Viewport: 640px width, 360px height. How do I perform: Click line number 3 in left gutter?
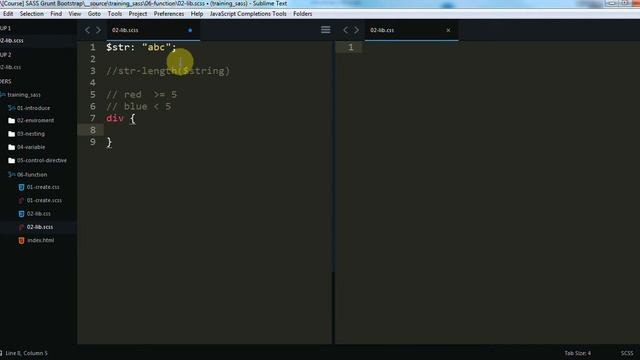[x=93, y=71]
